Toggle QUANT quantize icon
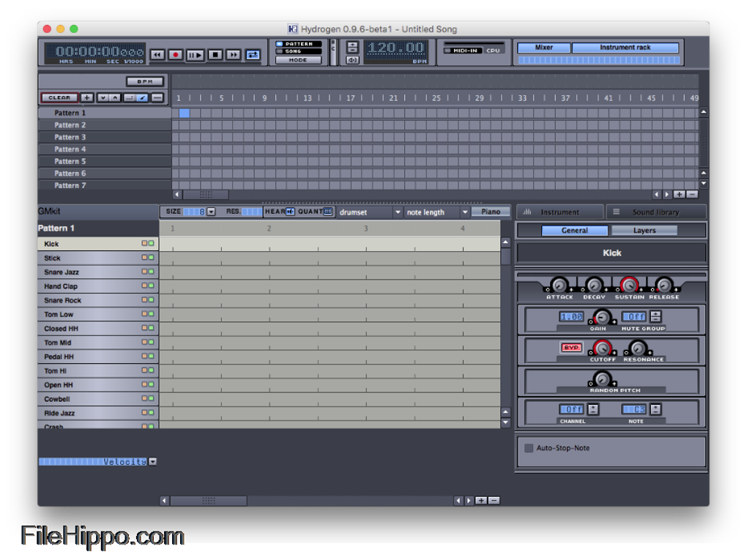 328,212
